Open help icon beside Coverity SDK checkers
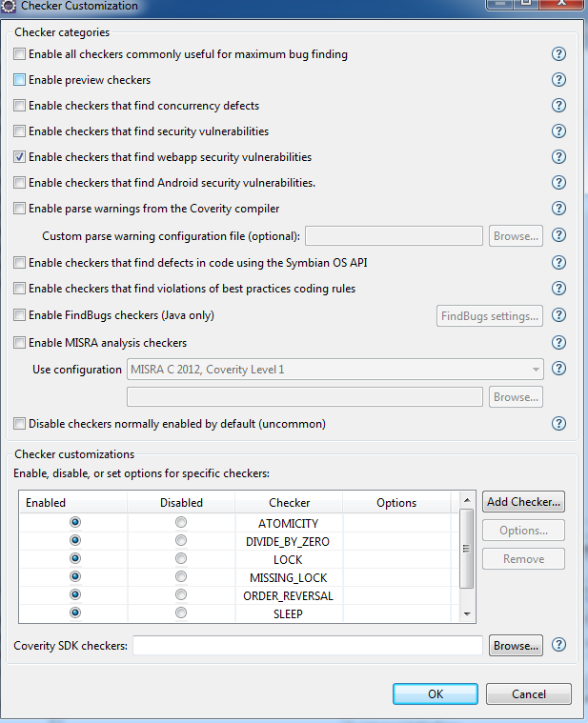This screenshot has height=723, width=588. tap(559, 645)
